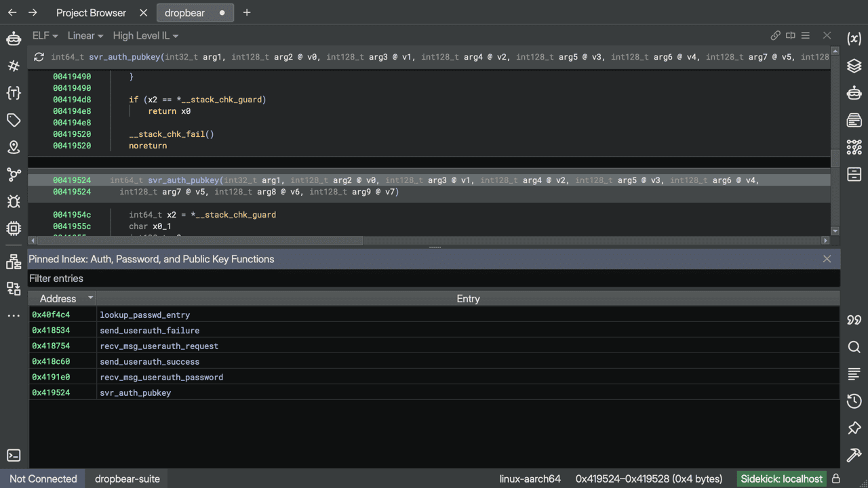The image size is (868, 488).
Task: Switch to the Project Browser tab
Action: pyautogui.click(x=91, y=13)
